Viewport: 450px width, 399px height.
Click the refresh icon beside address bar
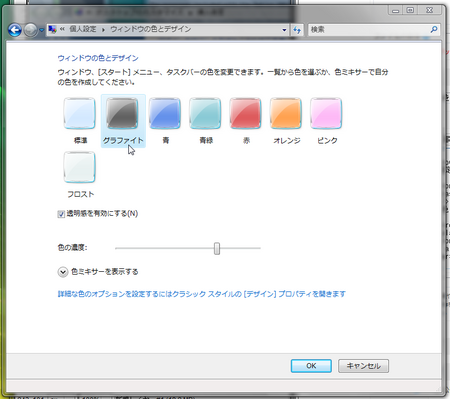[297, 30]
